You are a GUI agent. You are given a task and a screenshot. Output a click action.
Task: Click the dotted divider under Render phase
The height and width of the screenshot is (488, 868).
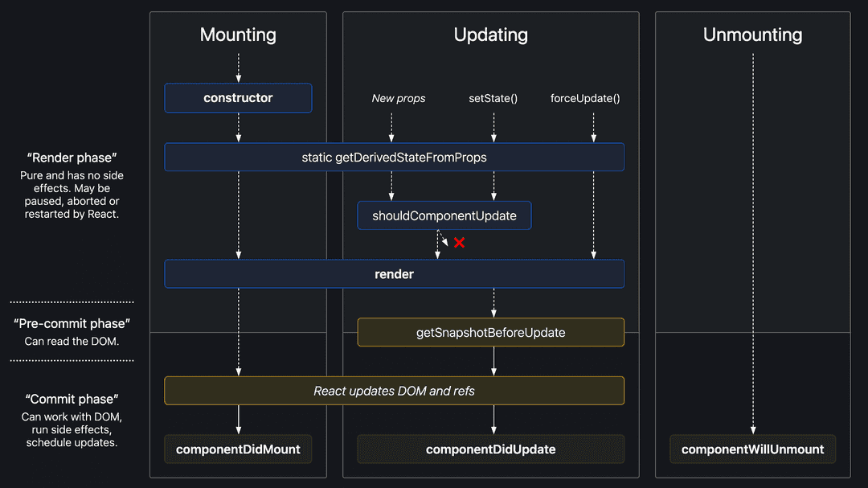point(72,301)
